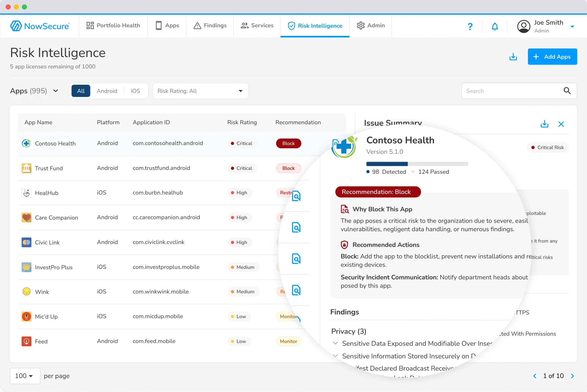Screen dimensions: 587x392
Task: Open issue summary icon in Wink row
Action: 296,290
